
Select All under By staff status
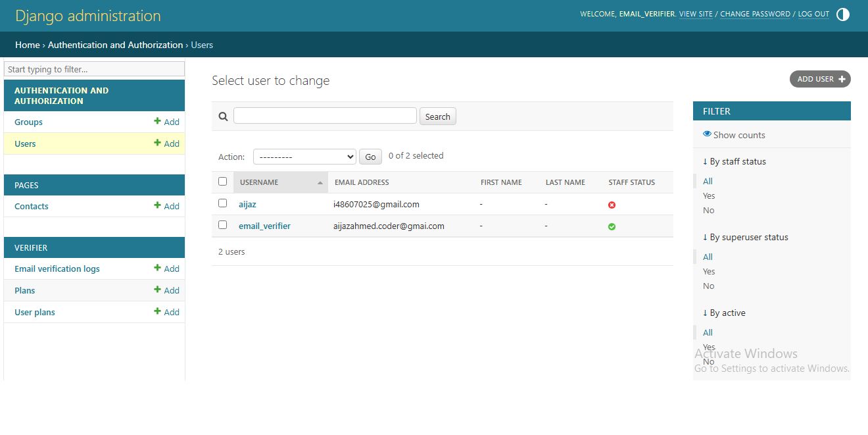pyautogui.click(x=708, y=181)
